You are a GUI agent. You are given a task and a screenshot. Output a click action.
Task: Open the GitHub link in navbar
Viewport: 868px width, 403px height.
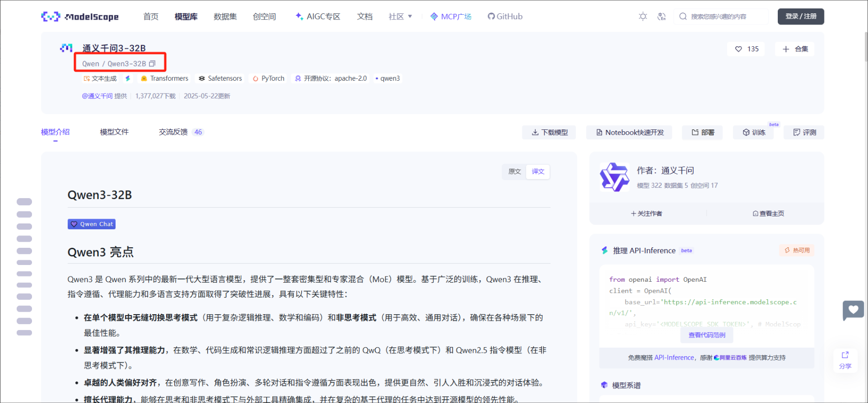505,16
